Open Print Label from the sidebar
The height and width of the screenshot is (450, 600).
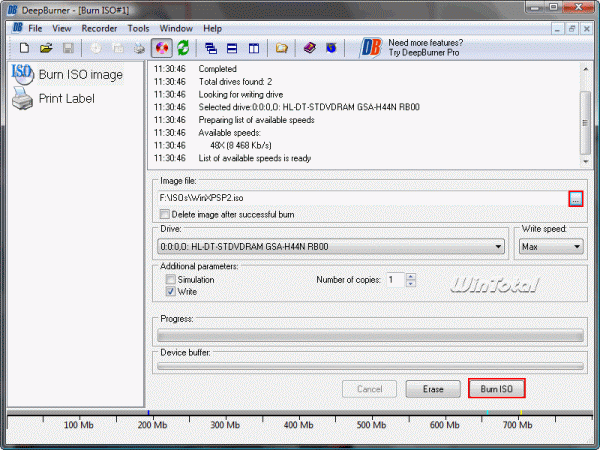coord(54,98)
